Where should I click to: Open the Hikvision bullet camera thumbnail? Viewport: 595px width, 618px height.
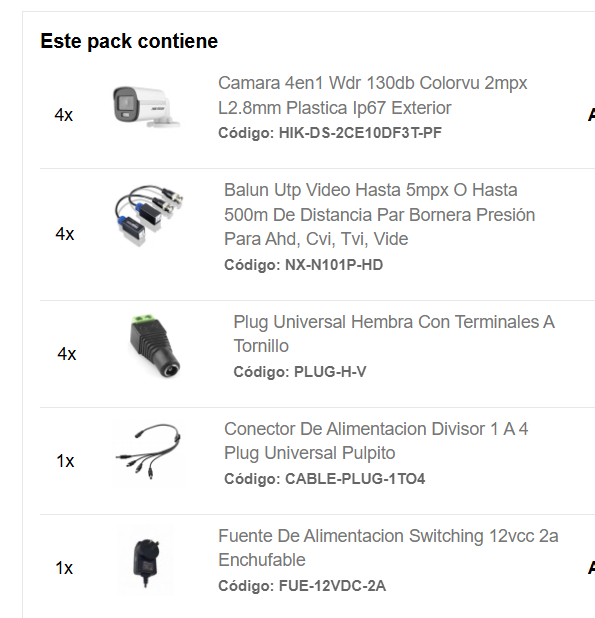tap(147, 107)
